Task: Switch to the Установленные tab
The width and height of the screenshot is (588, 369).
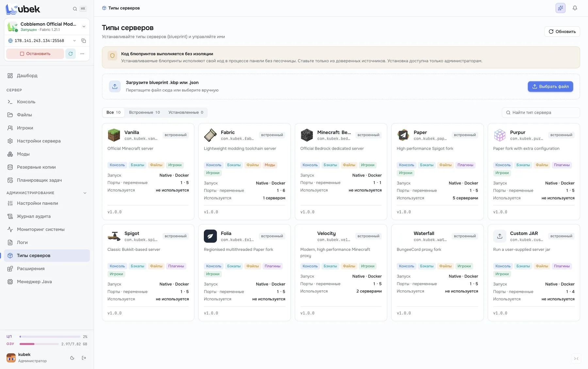Action: click(186, 112)
